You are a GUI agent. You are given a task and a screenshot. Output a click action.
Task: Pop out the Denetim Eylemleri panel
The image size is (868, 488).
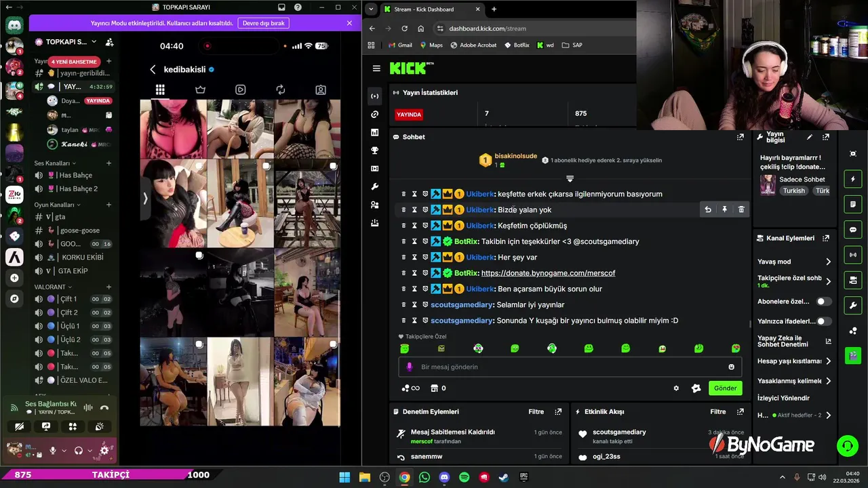pyautogui.click(x=558, y=411)
